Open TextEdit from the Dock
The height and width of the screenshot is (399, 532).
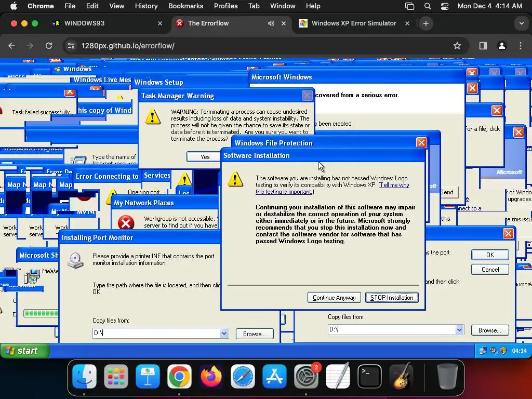pyautogui.click(x=338, y=376)
